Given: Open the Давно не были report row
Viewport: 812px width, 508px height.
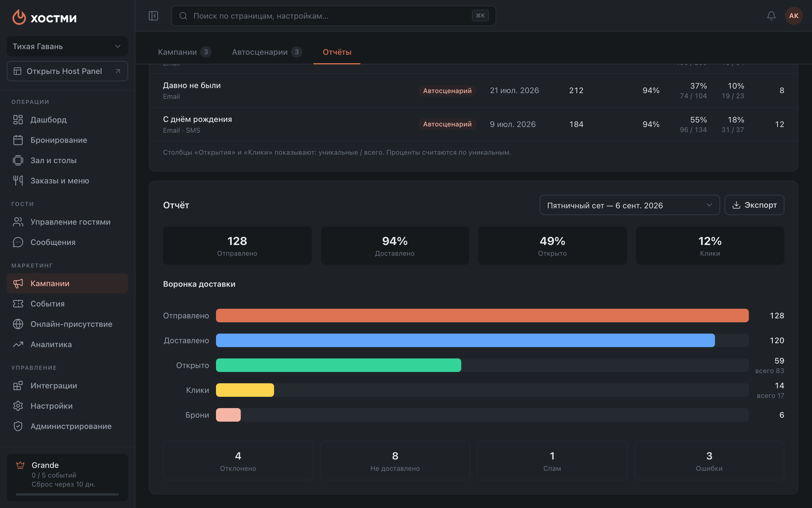Looking at the screenshot, I should coord(473,90).
